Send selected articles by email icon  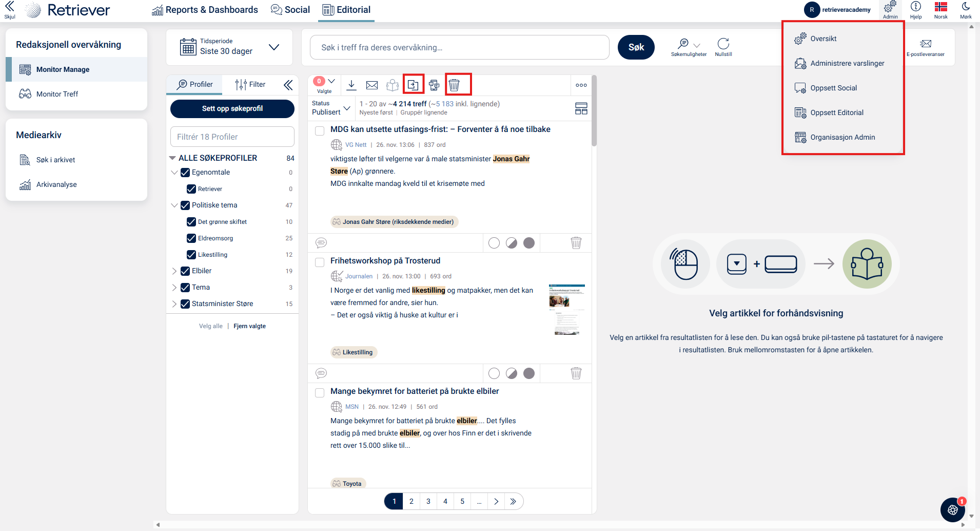coord(372,85)
